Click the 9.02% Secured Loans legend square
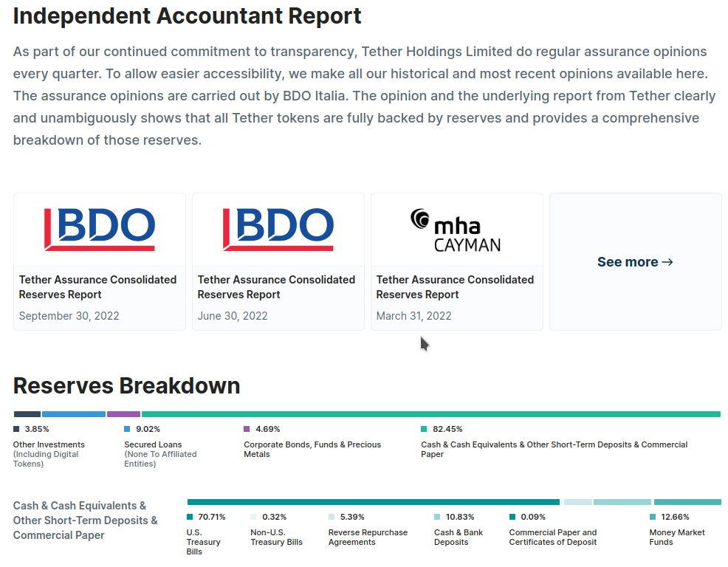Screen dimensions: 728x567 (x=128, y=429)
